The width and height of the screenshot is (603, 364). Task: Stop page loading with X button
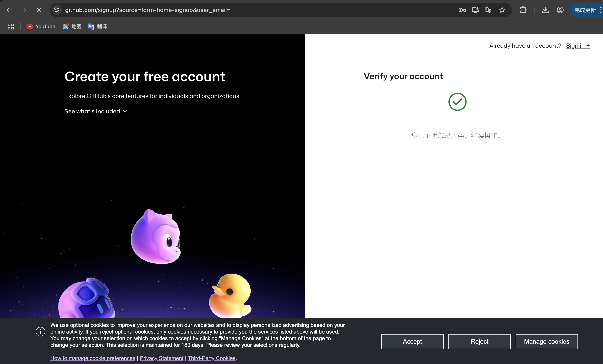pos(39,10)
